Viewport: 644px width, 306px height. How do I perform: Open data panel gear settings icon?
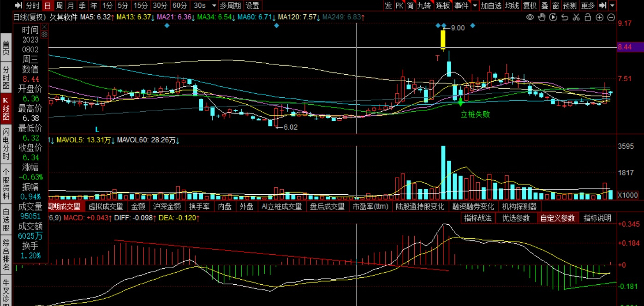tap(44, 34)
